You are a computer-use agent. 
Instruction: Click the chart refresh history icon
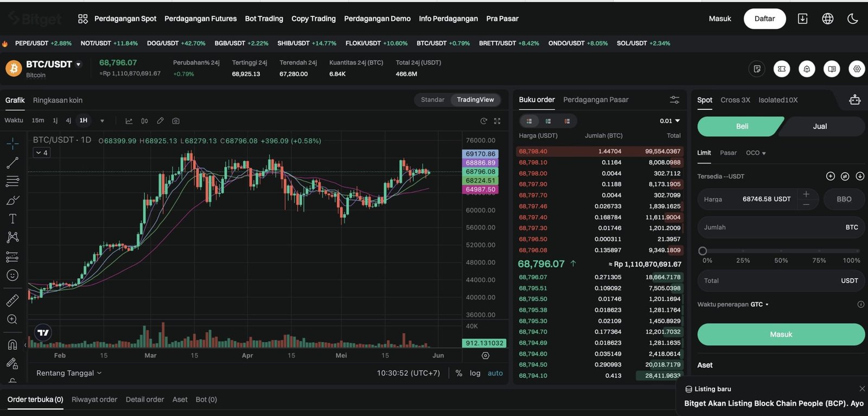483,121
